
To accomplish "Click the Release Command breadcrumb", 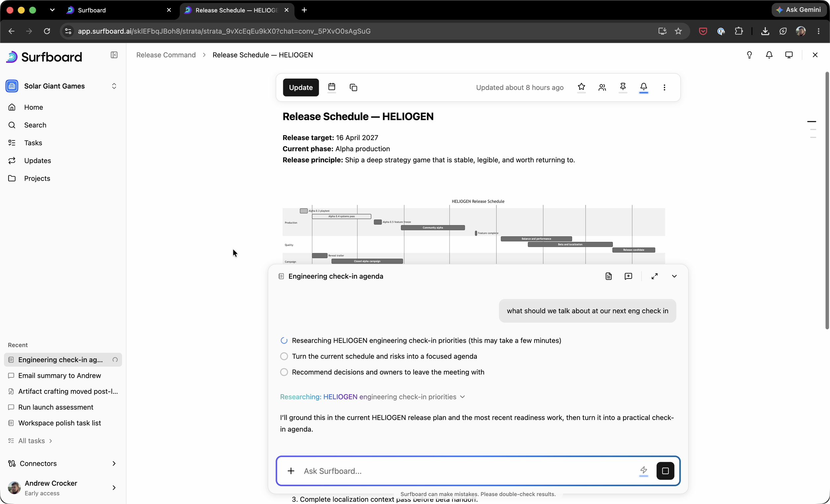I will pyautogui.click(x=166, y=55).
